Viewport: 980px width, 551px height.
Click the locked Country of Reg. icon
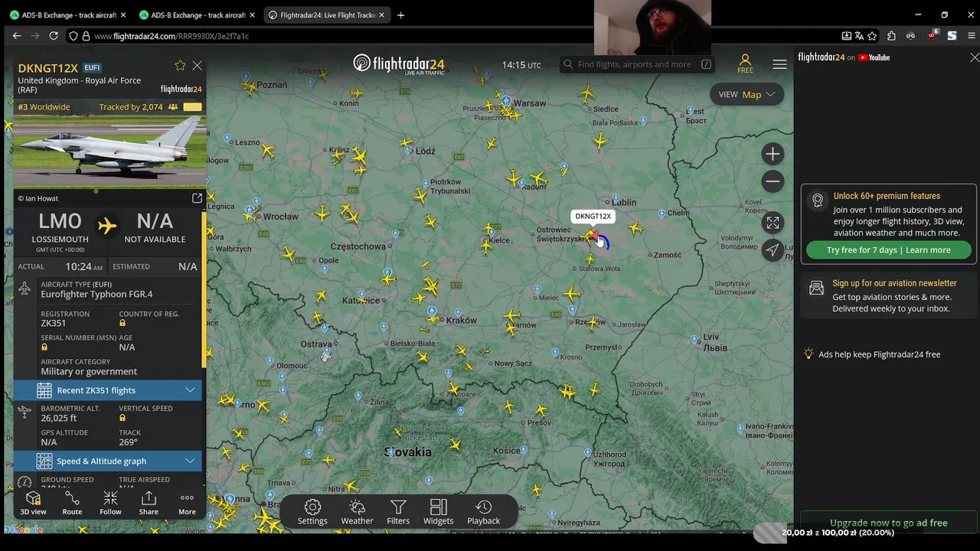click(122, 323)
